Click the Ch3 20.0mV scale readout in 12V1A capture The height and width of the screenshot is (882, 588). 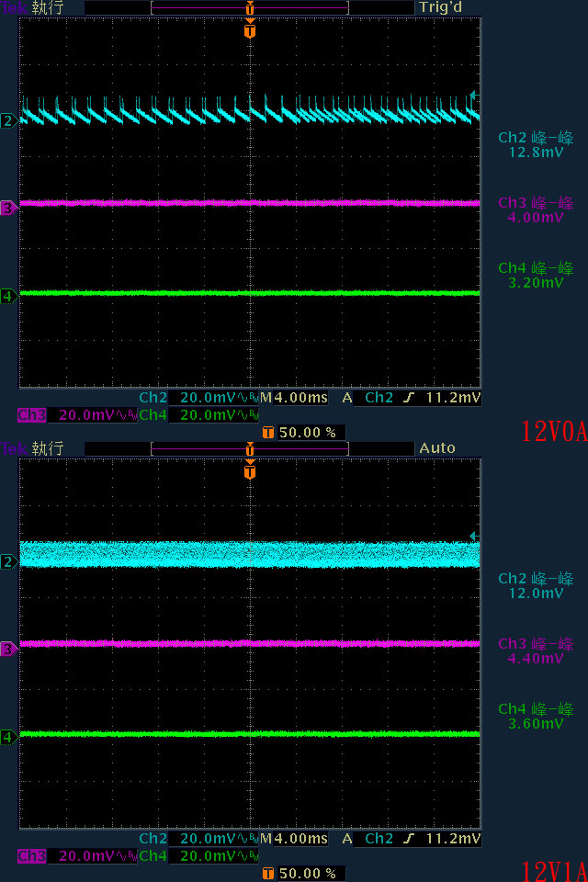pyautogui.click(x=78, y=856)
